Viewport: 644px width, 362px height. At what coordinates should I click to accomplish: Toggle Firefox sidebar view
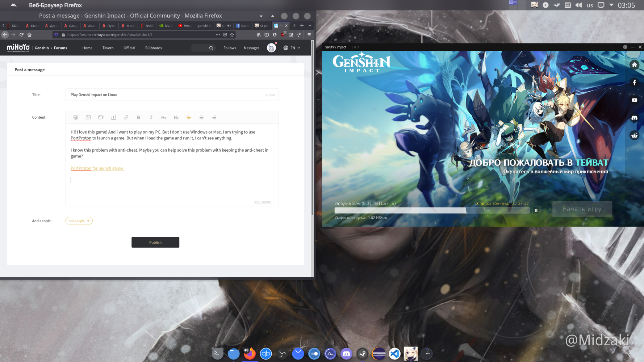(x=267, y=35)
